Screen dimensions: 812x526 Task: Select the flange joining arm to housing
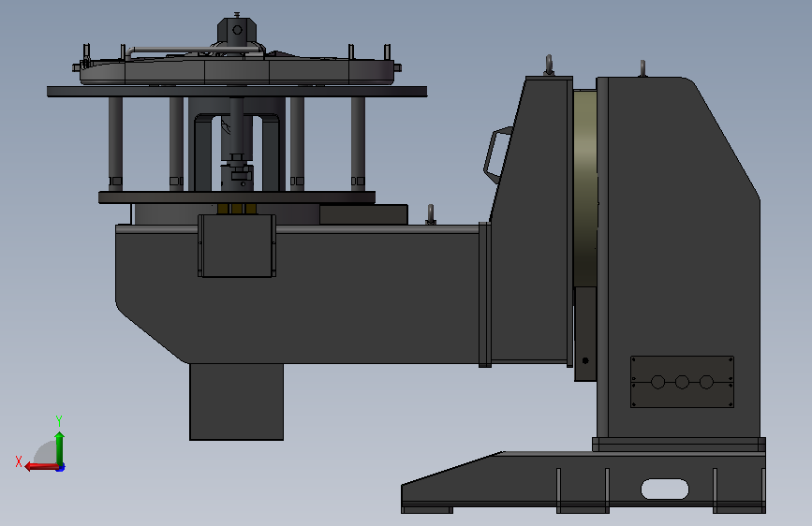coord(485,295)
